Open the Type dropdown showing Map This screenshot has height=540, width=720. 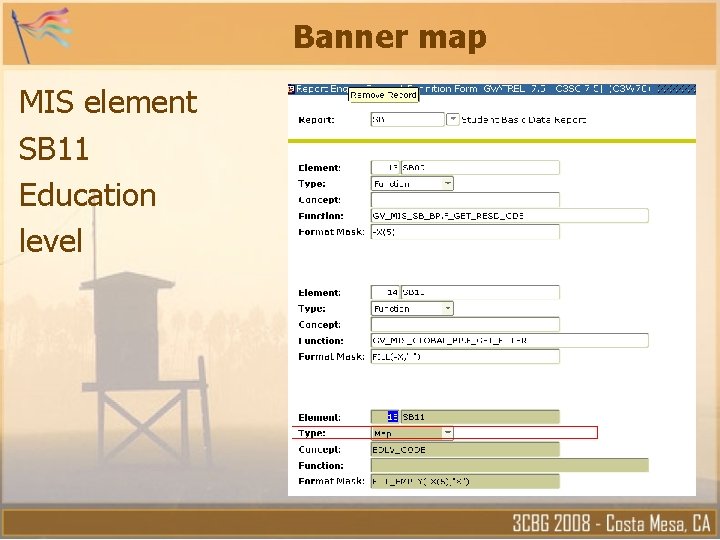(x=447, y=433)
